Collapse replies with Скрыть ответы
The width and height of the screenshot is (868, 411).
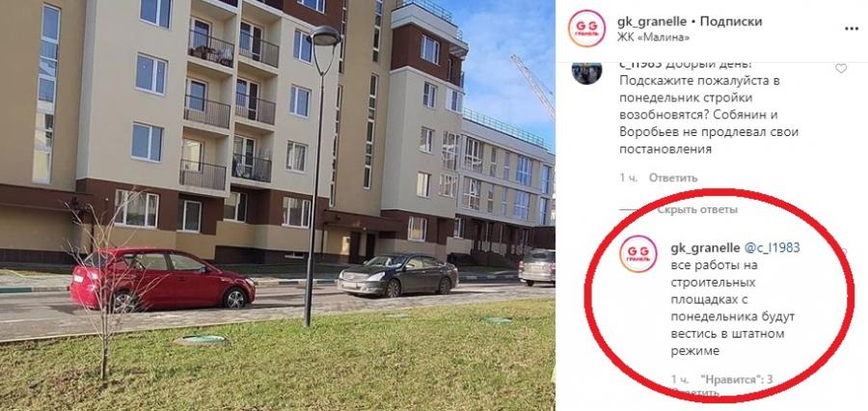point(697,210)
